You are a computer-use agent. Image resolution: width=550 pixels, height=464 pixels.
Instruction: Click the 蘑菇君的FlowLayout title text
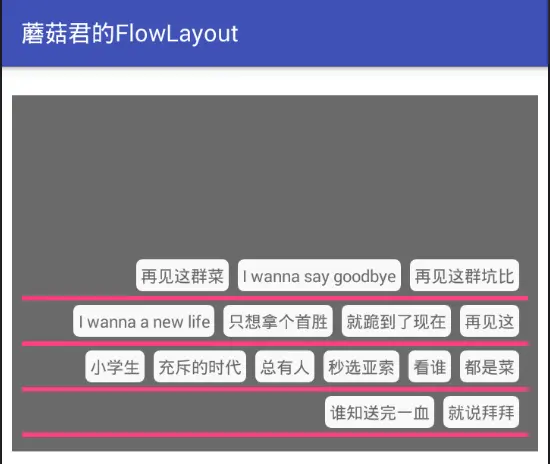[130, 33]
